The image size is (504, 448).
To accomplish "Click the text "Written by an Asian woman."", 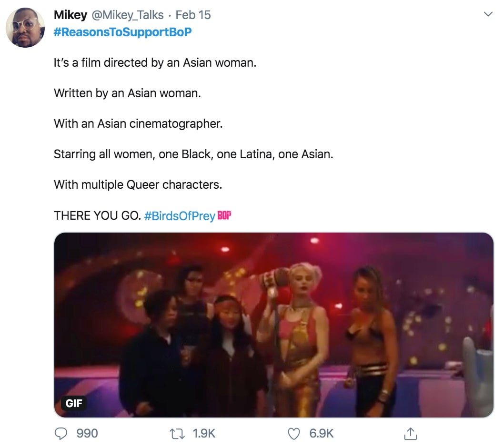I will click(127, 93).
